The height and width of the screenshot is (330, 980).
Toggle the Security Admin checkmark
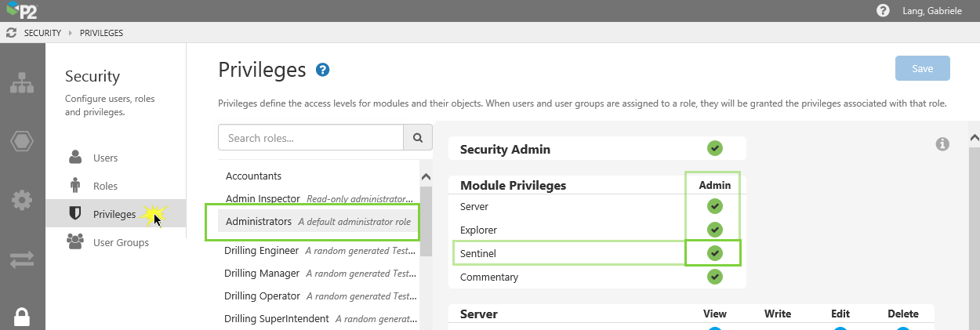714,148
